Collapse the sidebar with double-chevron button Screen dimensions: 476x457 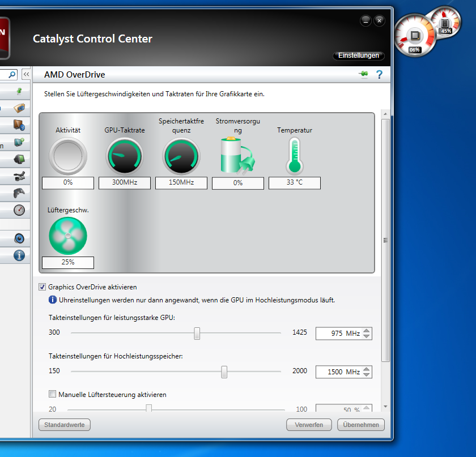tap(27, 74)
